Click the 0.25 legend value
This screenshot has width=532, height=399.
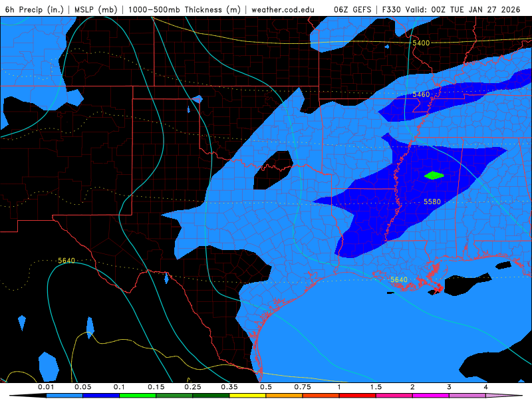point(193,387)
